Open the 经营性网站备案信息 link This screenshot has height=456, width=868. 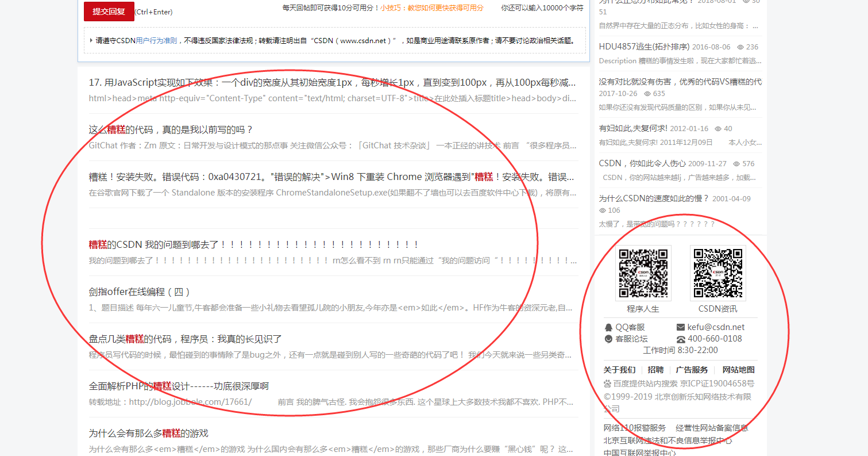coord(712,428)
